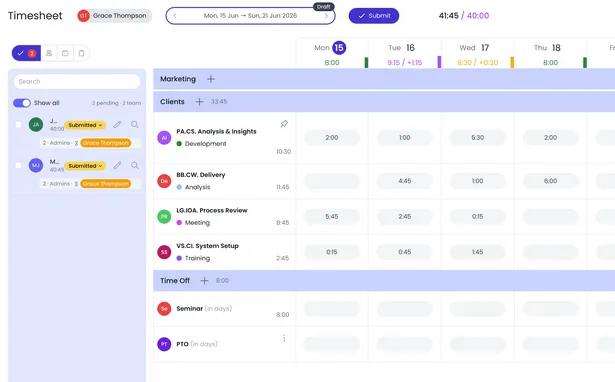Edit JA's timesheet with pencil icon

117,124
